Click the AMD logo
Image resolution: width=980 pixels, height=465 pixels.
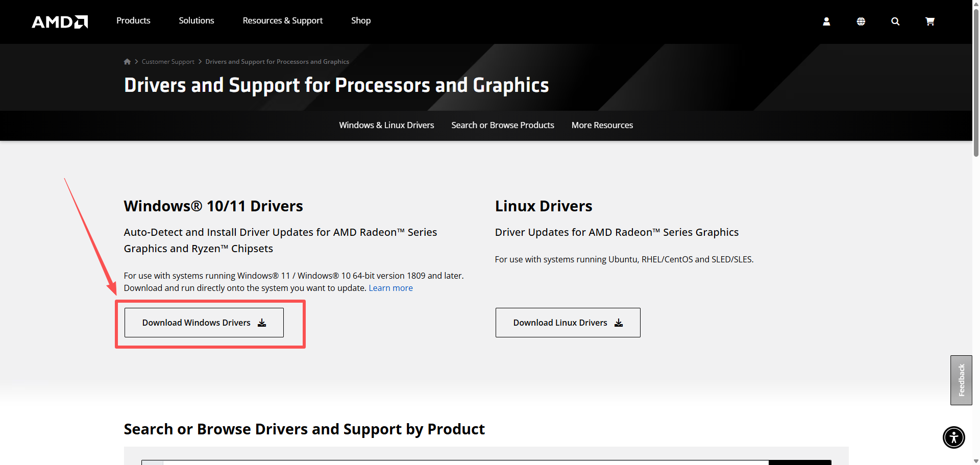tap(60, 21)
